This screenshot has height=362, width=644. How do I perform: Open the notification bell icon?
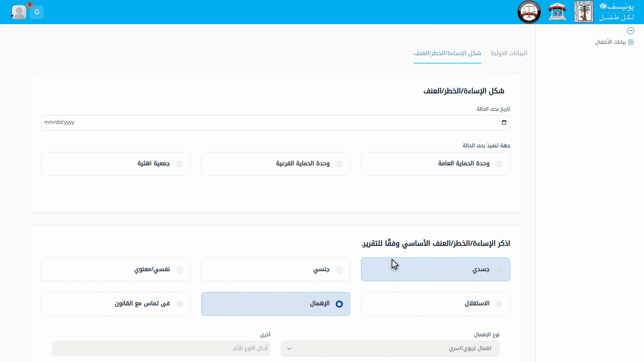[37, 12]
